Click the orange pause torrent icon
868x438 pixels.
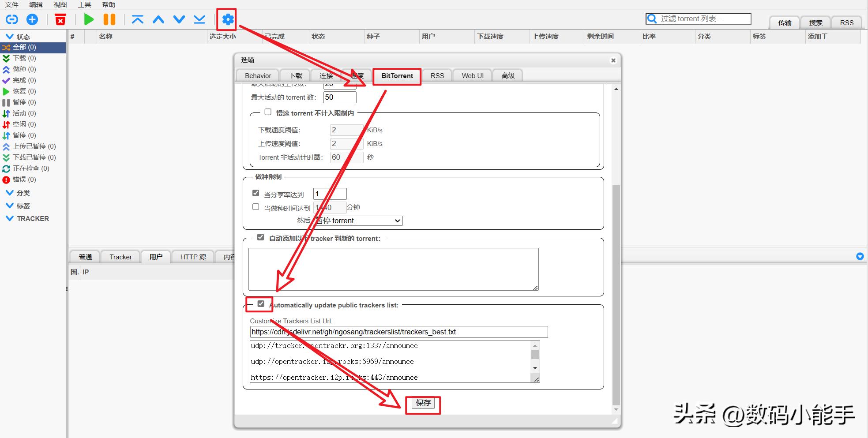pyautogui.click(x=109, y=19)
